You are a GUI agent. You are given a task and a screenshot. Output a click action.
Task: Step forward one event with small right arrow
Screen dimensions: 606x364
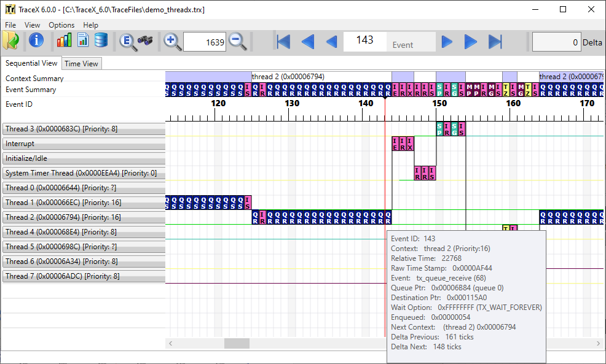point(447,42)
